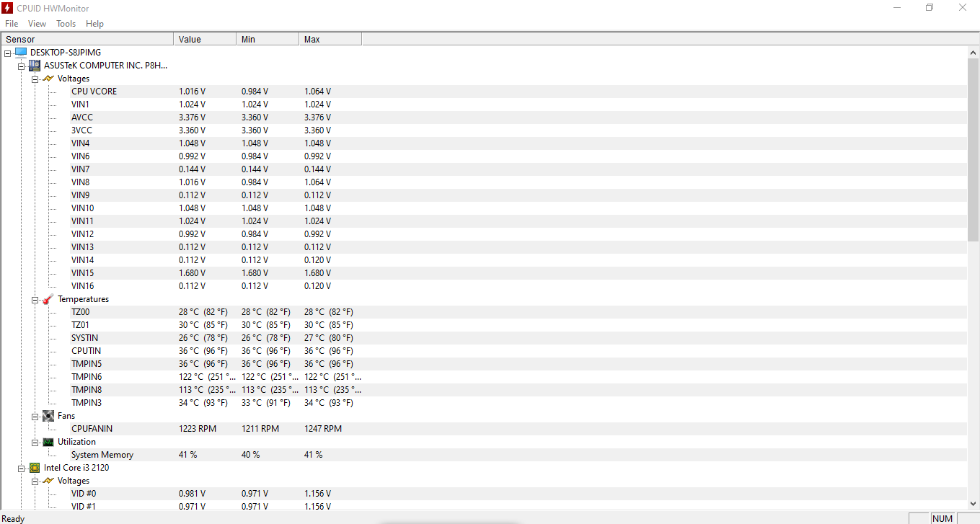Collapse the DESKTOP-S8JPIMG root node

pyautogui.click(x=8, y=53)
